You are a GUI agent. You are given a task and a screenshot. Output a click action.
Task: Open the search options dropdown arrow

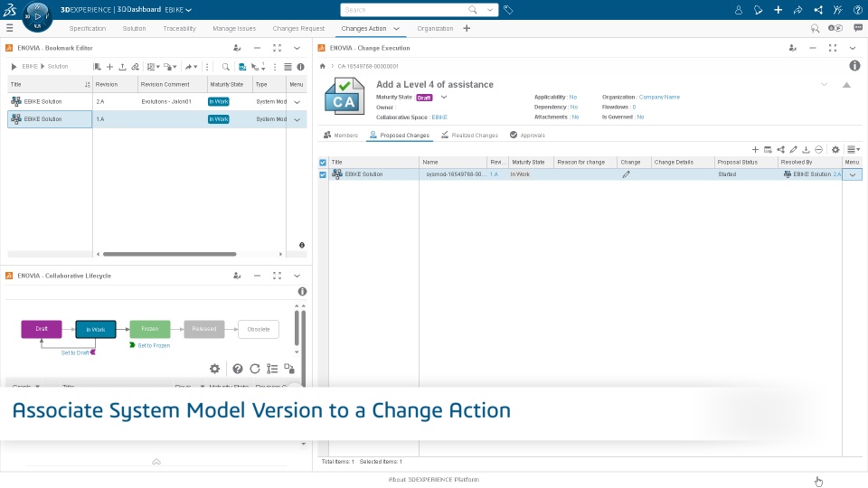489,10
